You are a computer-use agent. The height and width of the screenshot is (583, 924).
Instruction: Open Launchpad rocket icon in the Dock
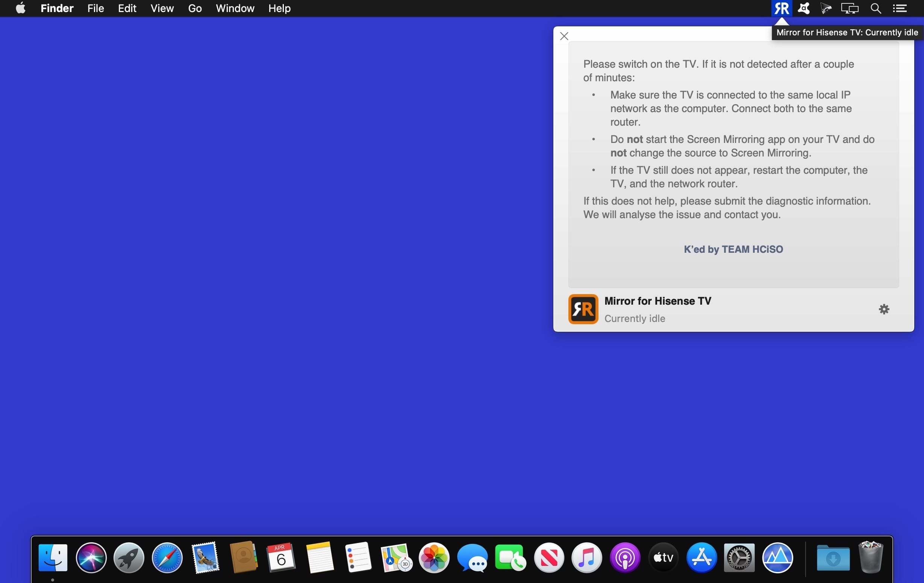coord(129,558)
